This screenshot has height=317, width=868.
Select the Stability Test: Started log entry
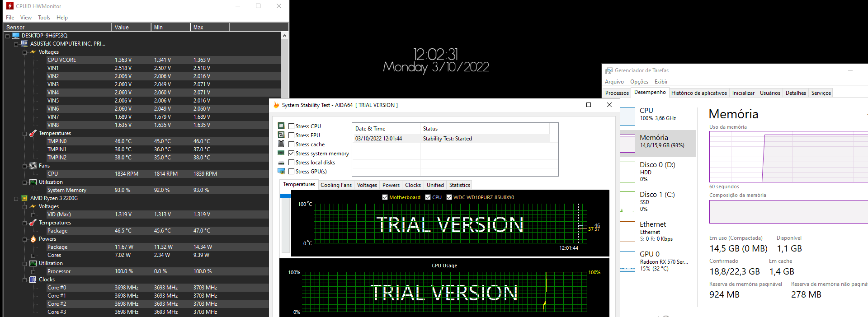click(451, 139)
